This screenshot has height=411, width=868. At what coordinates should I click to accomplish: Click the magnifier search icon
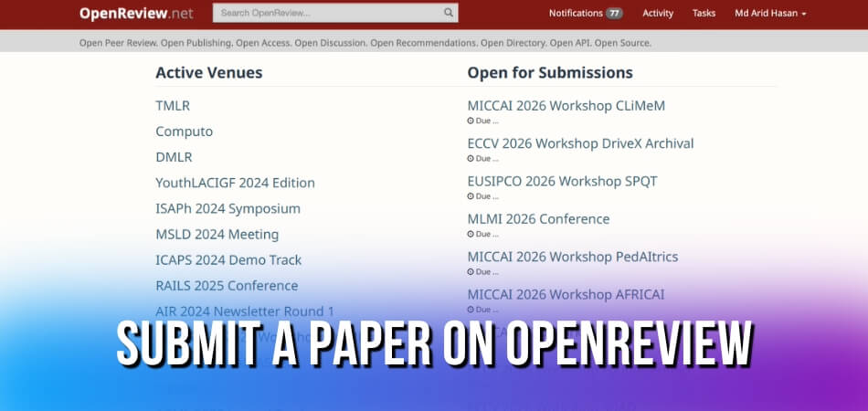449,13
